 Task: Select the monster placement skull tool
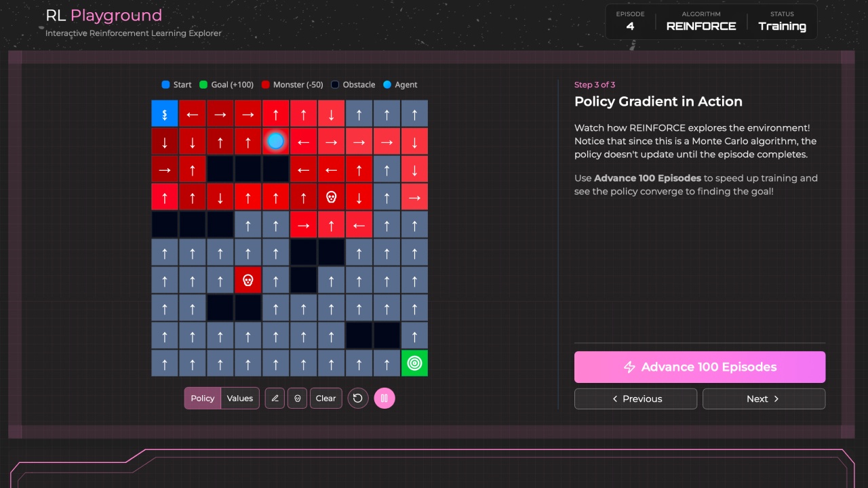(x=297, y=399)
